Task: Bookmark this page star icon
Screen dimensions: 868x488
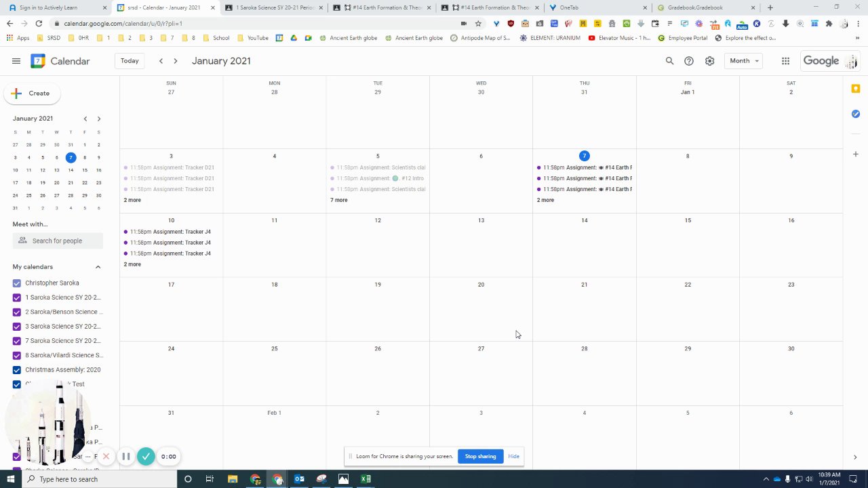Action: point(478,23)
